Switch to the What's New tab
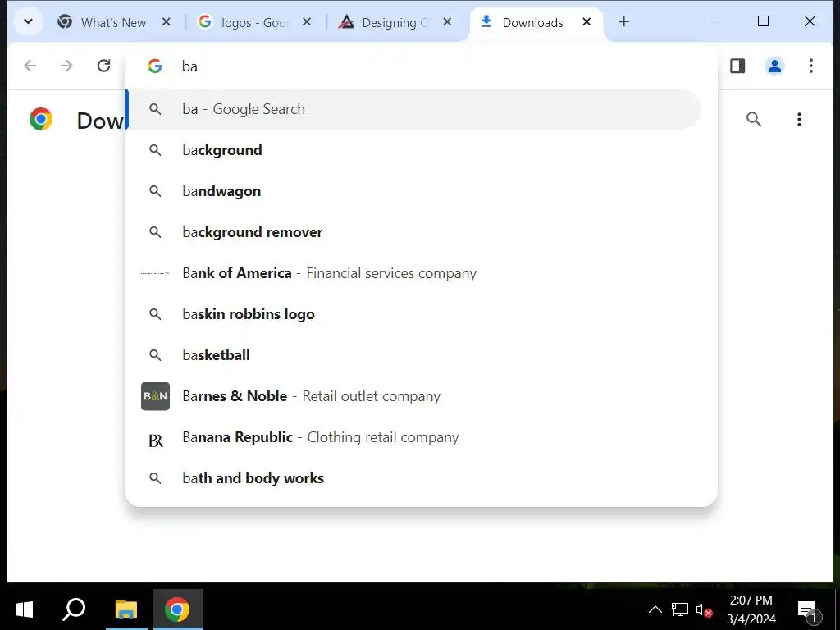This screenshot has height=630, width=840. [x=113, y=22]
